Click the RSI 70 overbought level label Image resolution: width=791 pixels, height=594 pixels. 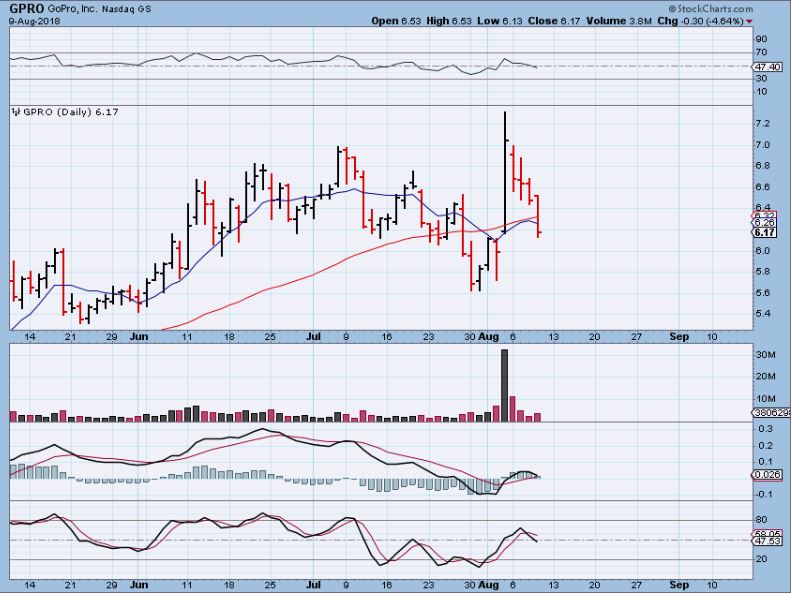click(x=761, y=52)
